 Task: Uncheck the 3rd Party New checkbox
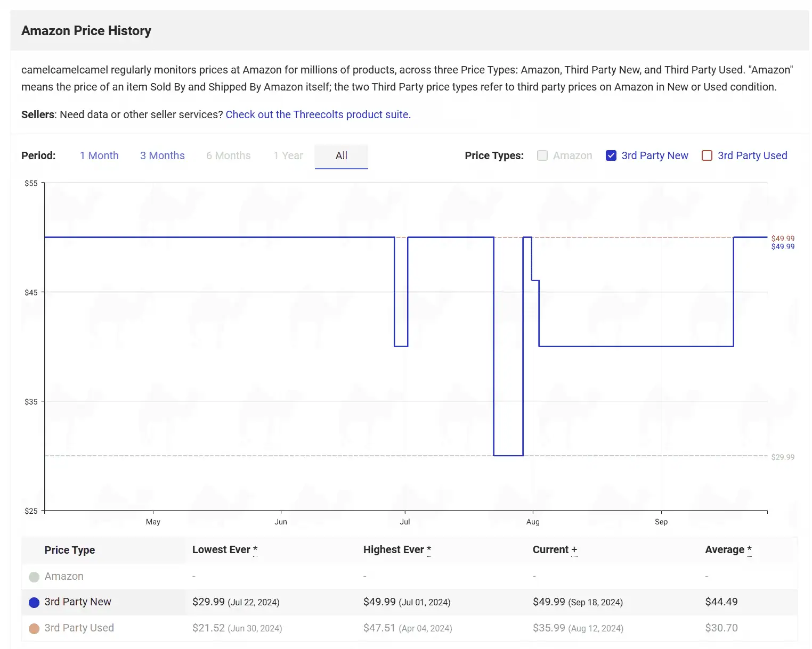click(x=611, y=155)
